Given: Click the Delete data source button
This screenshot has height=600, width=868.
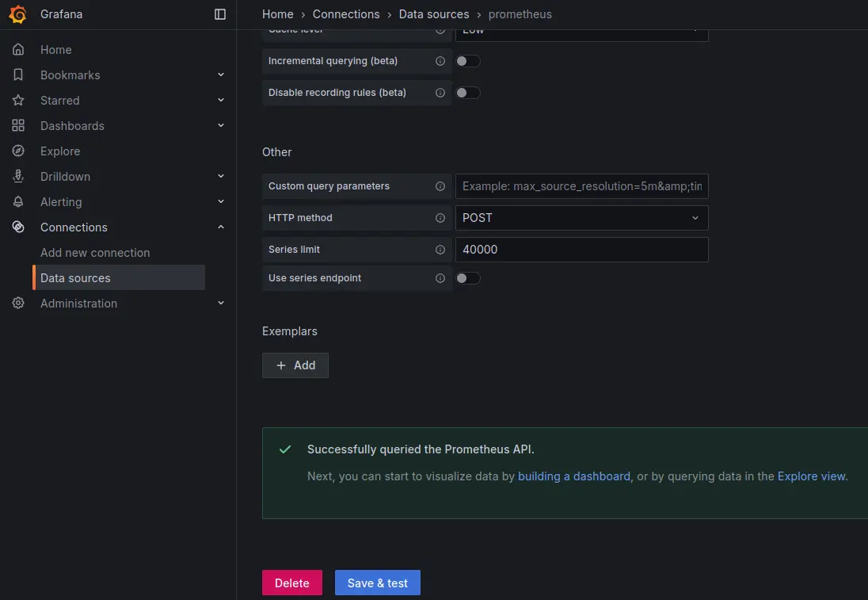Looking at the screenshot, I should (x=291, y=583).
